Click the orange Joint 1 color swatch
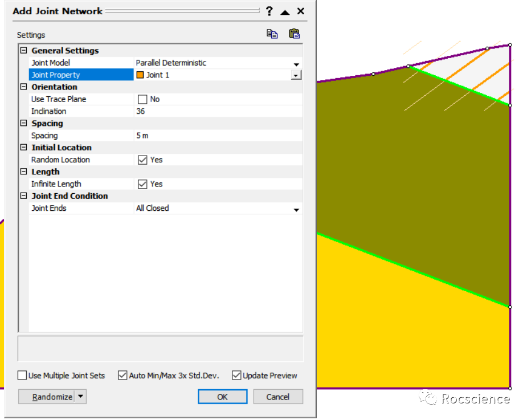Image resolution: width=527 pixels, height=420 pixels. pos(140,75)
